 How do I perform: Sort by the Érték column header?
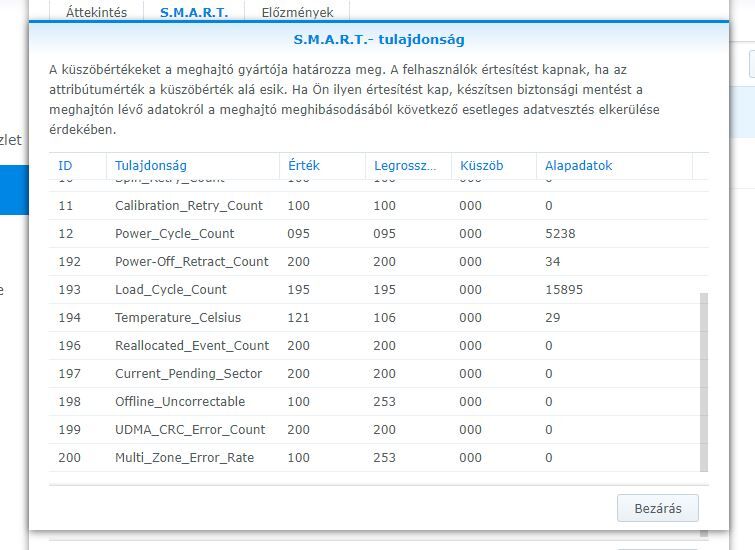(x=322, y=166)
